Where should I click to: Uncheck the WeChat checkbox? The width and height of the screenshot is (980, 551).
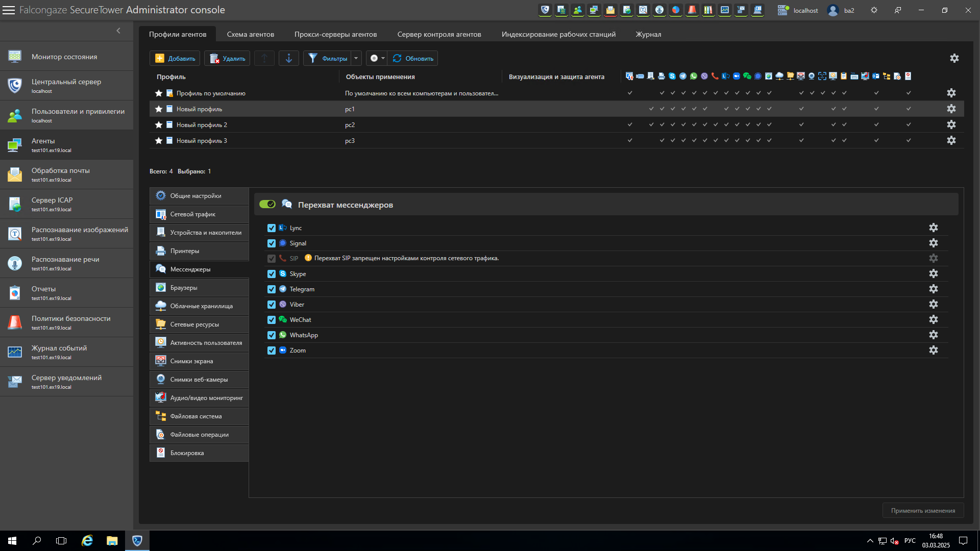(272, 320)
